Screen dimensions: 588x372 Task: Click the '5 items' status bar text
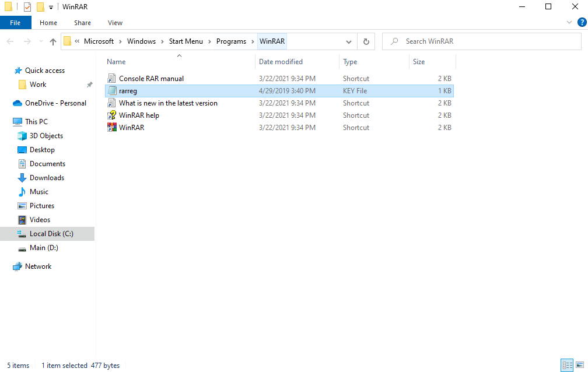click(18, 365)
